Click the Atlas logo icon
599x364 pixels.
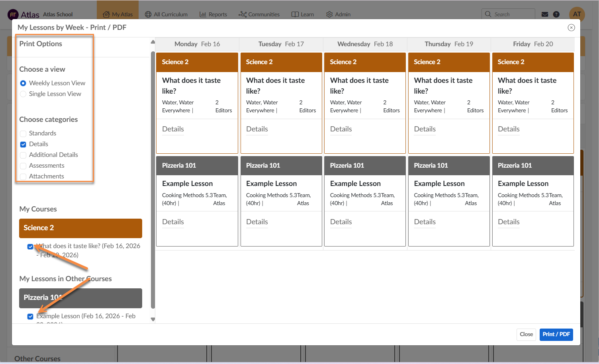pyautogui.click(x=13, y=15)
